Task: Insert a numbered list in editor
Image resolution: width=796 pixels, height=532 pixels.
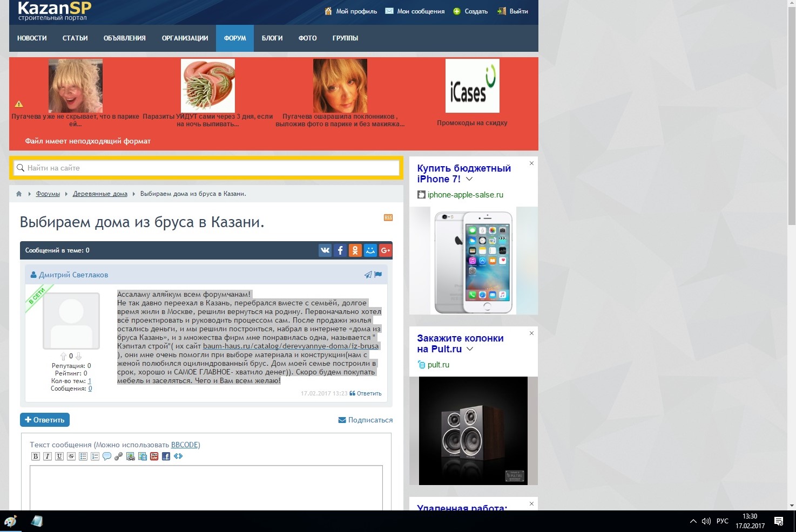Action: click(95, 456)
